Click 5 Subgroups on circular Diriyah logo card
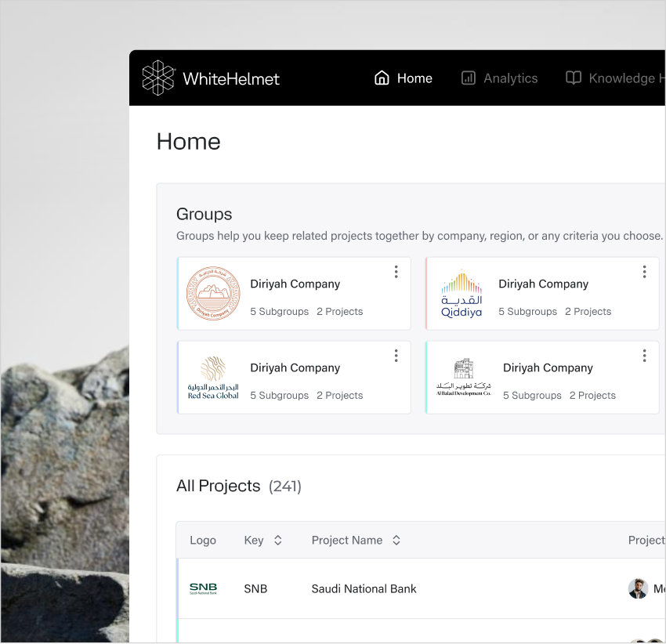666x644 pixels. click(x=280, y=312)
